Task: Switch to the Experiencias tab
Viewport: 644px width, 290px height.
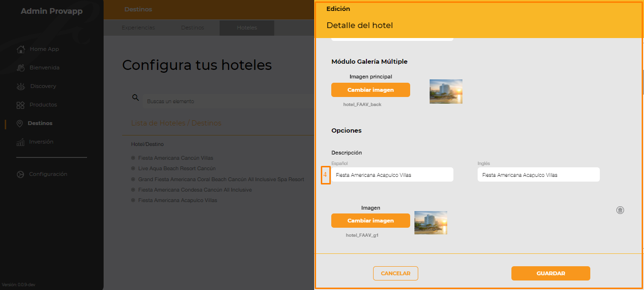Action: pyautogui.click(x=138, y=28)
